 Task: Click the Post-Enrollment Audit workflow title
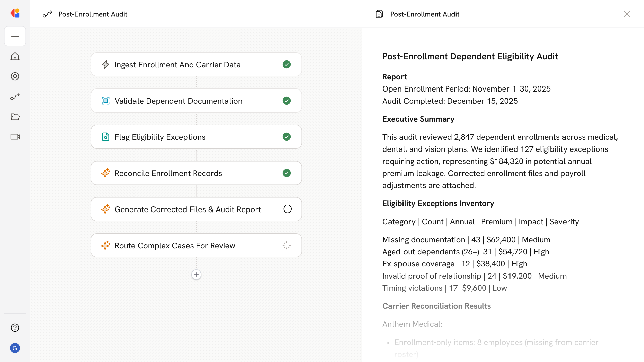click(x=93, y=14)
